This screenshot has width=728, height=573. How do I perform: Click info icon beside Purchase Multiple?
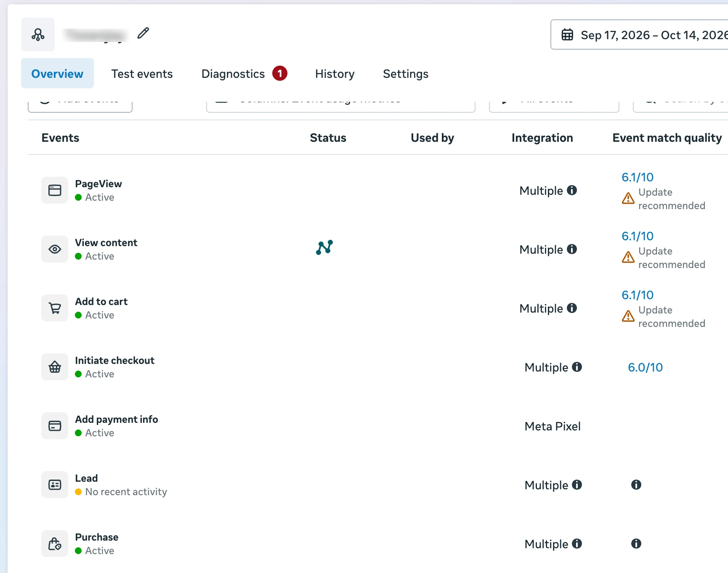coord(577,544)
